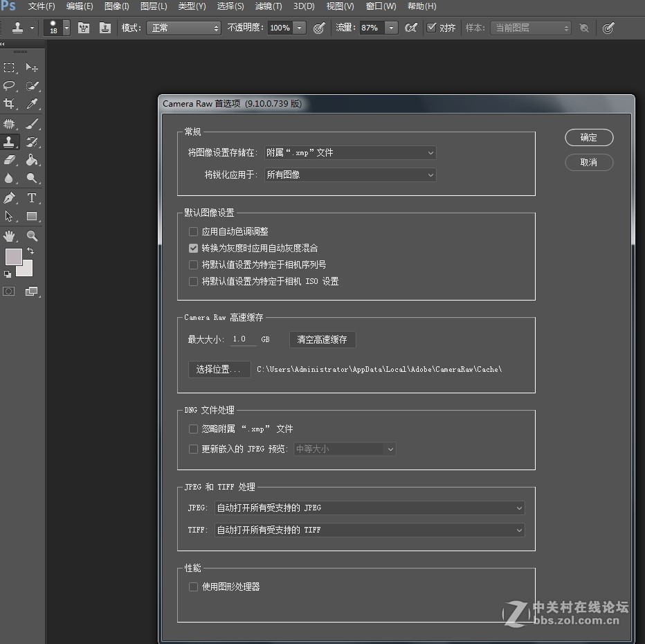Open the 将锐化应用于 dropdown
This screenshot has height=644, width=645.
(350, 175)
